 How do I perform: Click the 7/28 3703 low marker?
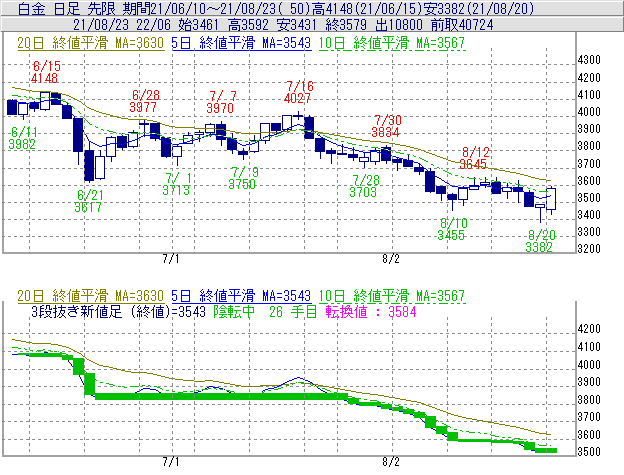(x=364, y=186)
